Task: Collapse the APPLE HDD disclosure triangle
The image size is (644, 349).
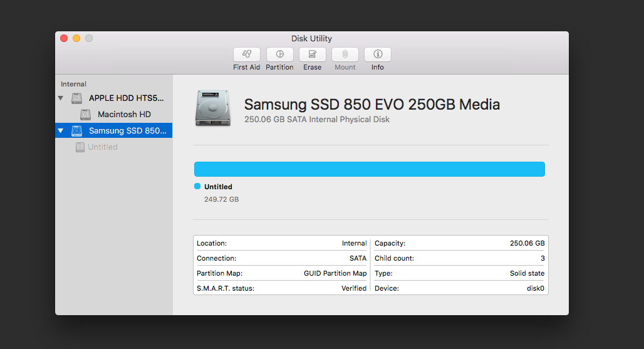Action: 61,98
